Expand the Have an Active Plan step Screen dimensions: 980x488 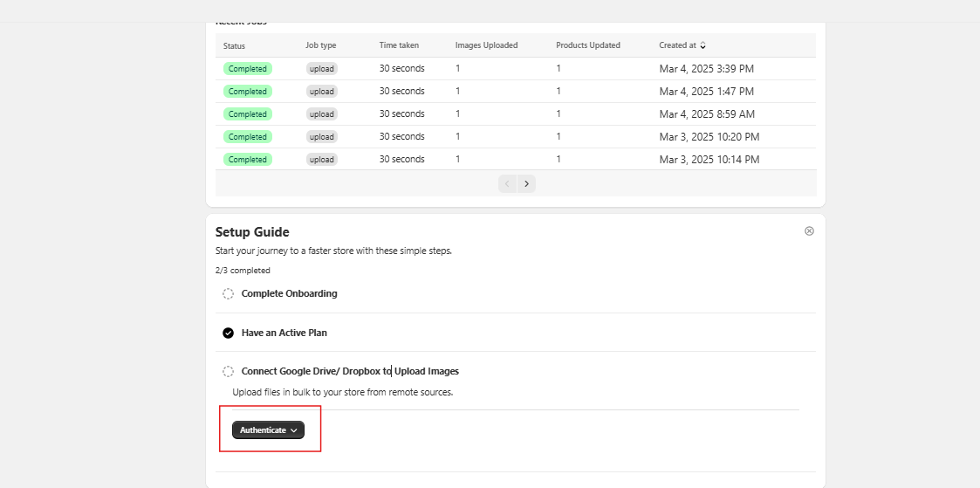click(x=284, y=333)
